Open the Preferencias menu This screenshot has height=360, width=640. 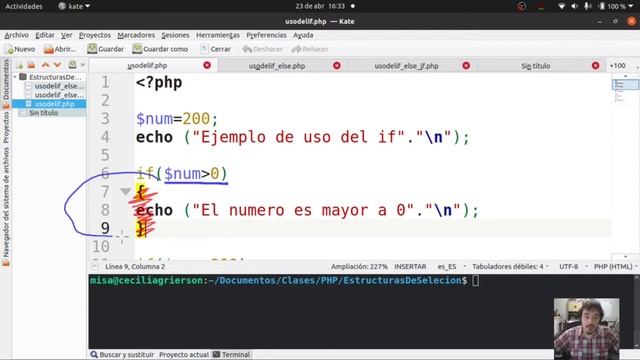pyautogui.click(x=266, y=35)
